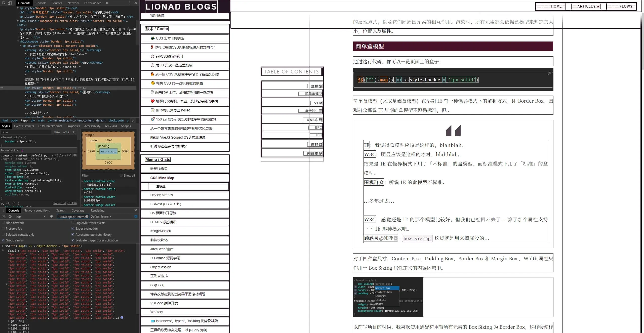Open the Device Metrics sidebar link
Viewport: 644px width, 333px height.
(x=162, y=195)
